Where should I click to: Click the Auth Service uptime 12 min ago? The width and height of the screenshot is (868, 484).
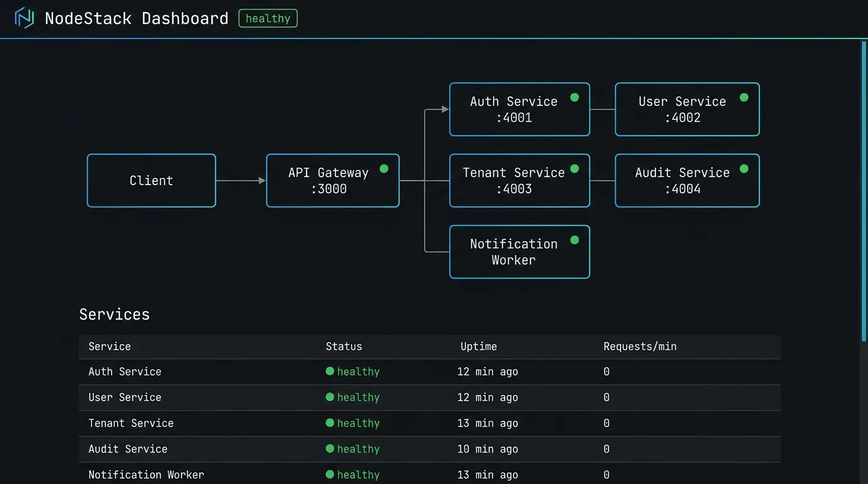pos(488,372)
